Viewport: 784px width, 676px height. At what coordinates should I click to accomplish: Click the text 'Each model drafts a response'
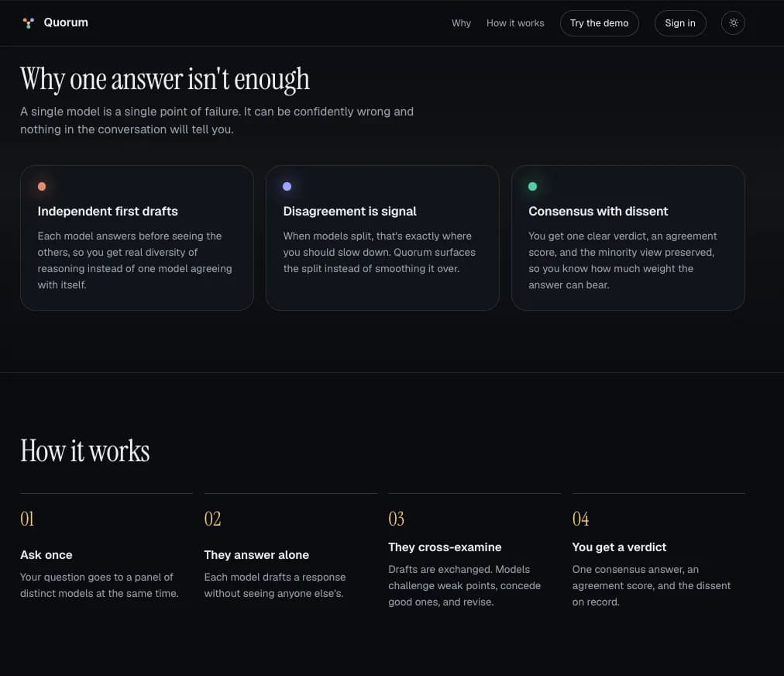pyautogui.click(x=275, y=585)
